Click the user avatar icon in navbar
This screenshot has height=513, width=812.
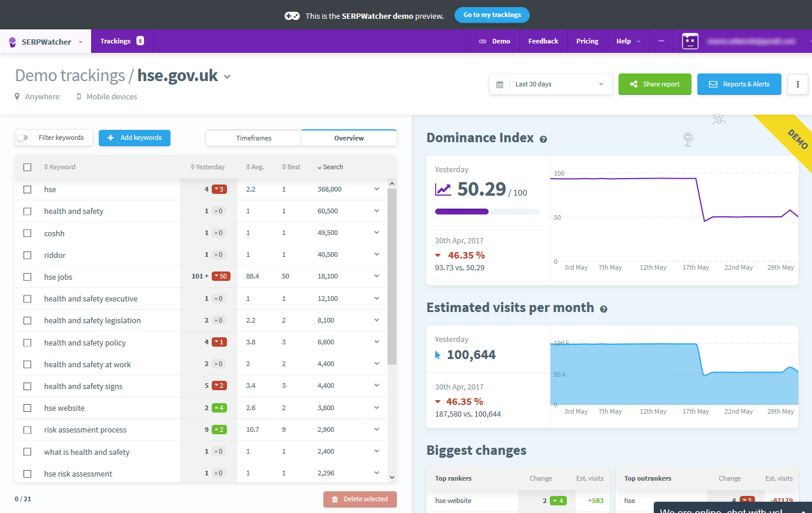[x=690, y=41]
